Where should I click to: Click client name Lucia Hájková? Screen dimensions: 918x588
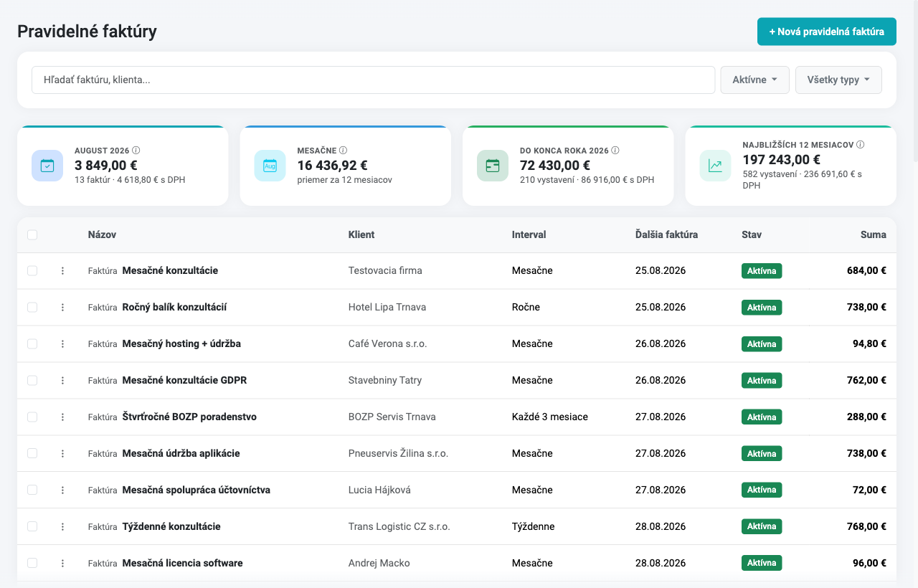[379, 490]
